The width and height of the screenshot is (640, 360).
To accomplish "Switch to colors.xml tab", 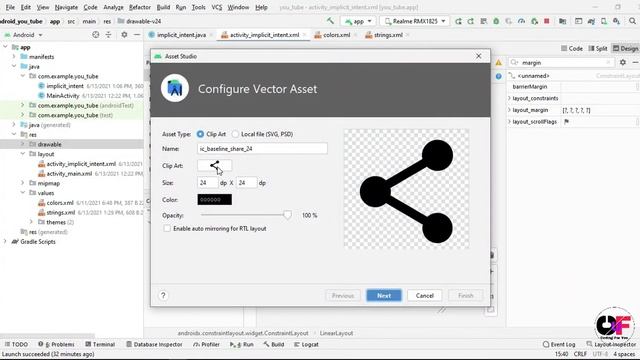I will pos(336,35).
